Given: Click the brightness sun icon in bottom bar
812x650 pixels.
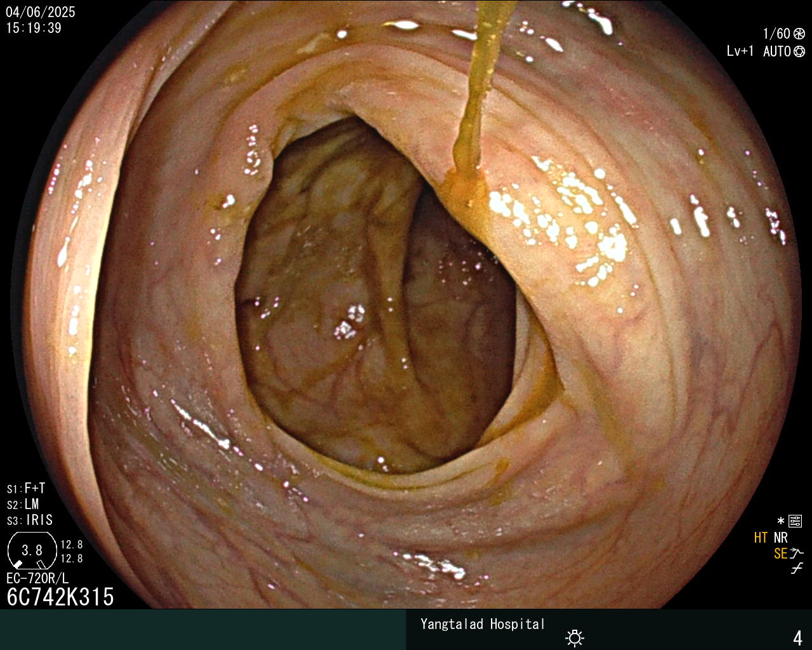Looking at the screenshot, I should tap(575, 637).
